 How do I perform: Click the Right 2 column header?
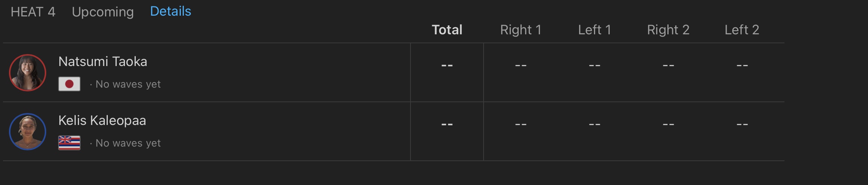tap(668, 30)
